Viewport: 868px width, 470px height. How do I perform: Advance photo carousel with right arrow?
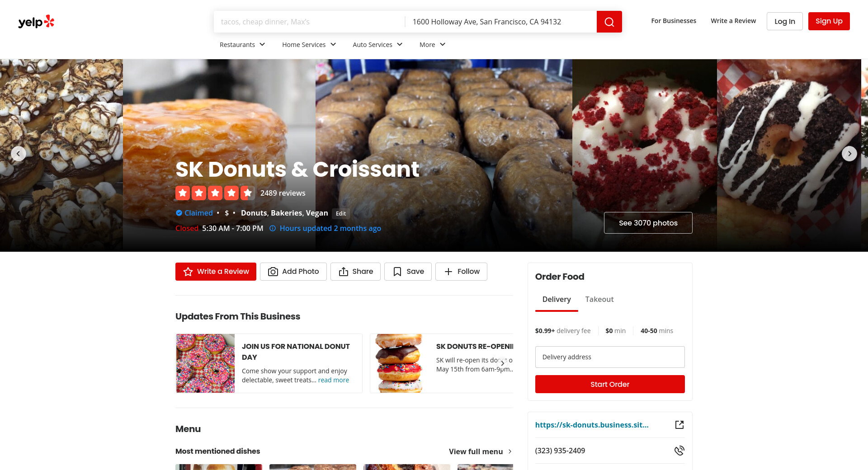(849, 154)
